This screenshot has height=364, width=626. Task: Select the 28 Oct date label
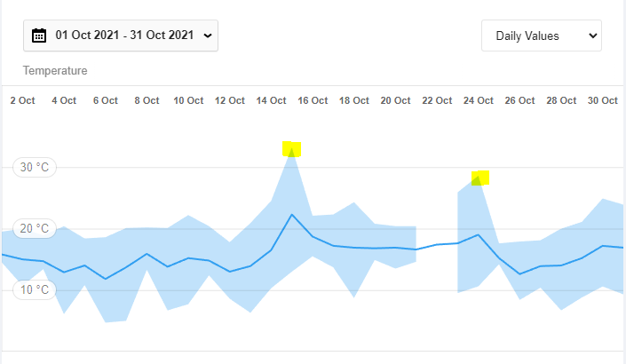[x=562, y=101]
